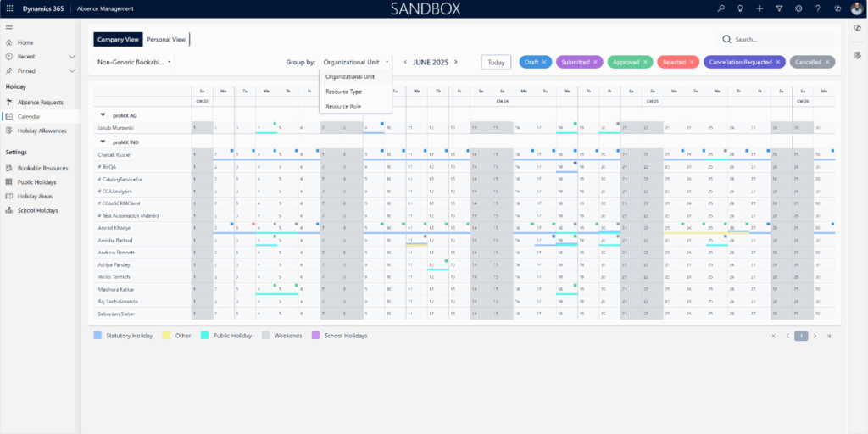Click the Dynamics 365 link

pyautogui.click(x=42, y=8)
